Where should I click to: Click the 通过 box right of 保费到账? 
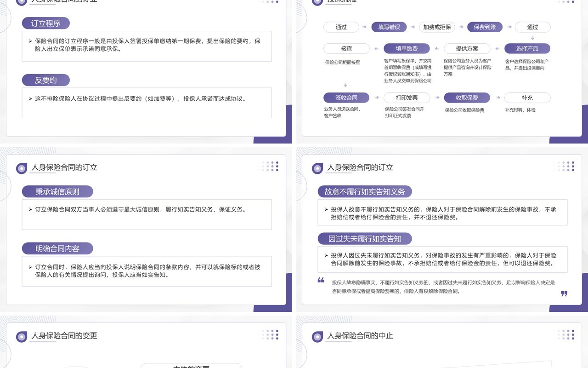tap(532, 27)
